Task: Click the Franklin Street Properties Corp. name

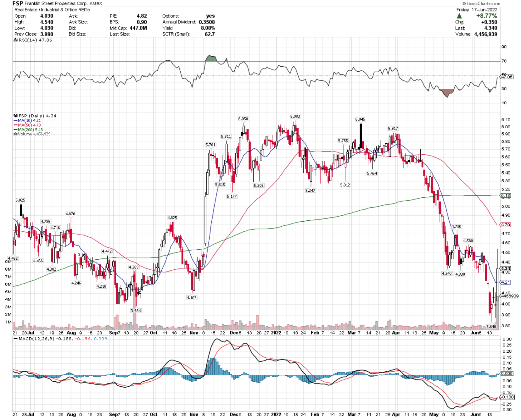Action: coord(56,3)
